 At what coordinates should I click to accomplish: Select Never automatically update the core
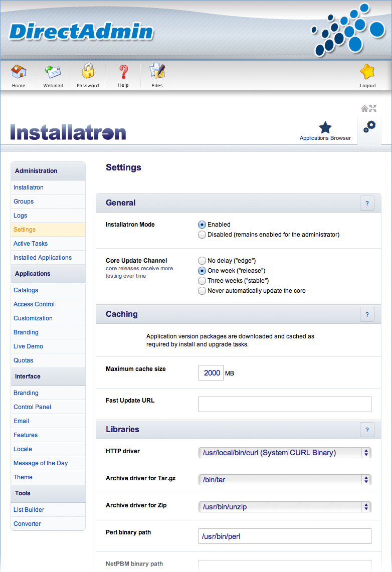pyautogui.click(x=202, y=291)
